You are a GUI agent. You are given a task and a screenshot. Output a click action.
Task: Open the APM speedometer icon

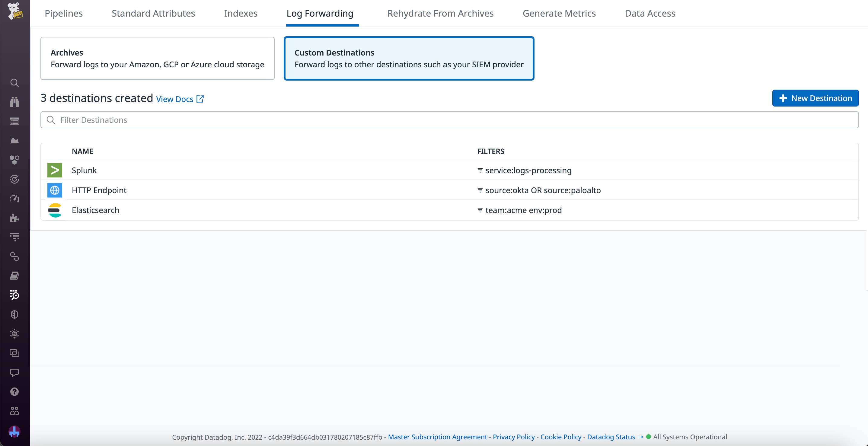[x=14, y=199]
